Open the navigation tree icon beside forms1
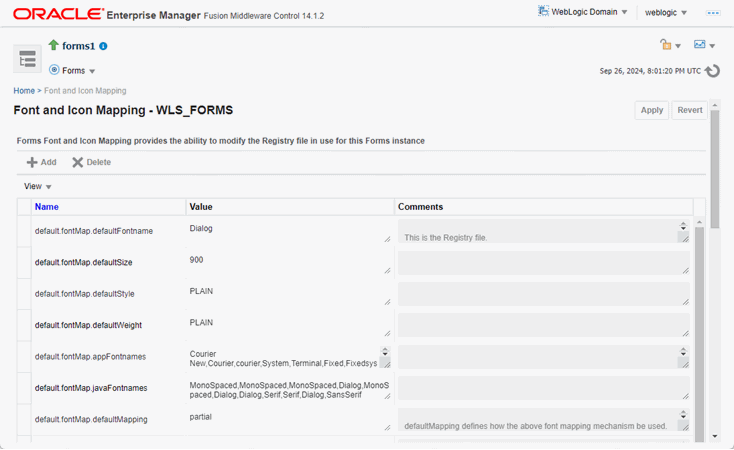The height and width of the screenshot is (450, 734). (x=27, y=59)
